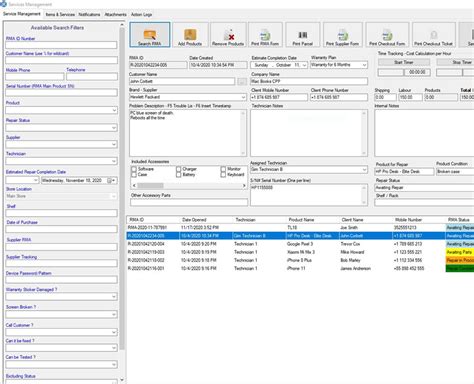Screen dimensions: 474x384
Task: Click the Print Parcel barcode icon
Action: tap(303, 35)
